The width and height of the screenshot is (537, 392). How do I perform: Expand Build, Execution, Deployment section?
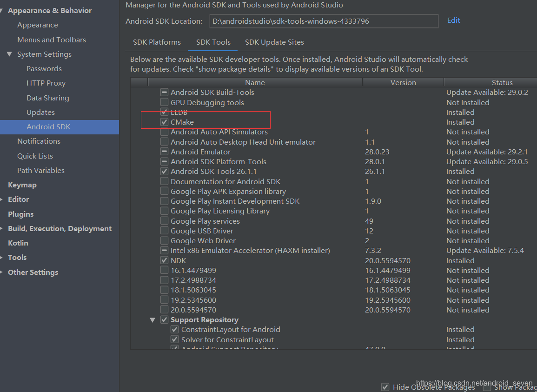coord(1,229)
